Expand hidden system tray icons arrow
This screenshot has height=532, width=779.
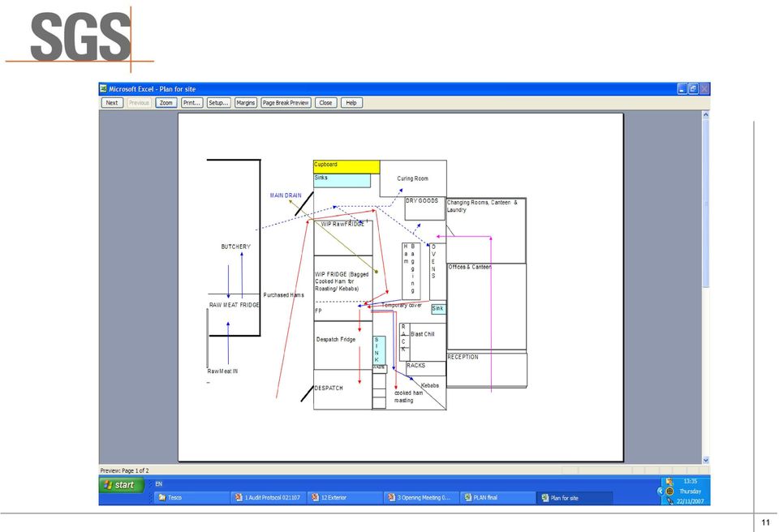pyautogui.click(x=661, y=491)
